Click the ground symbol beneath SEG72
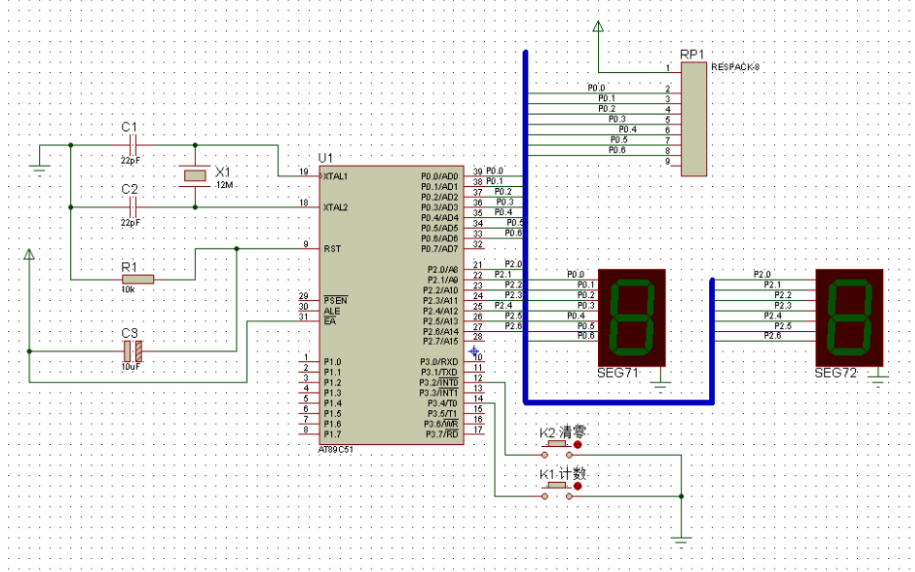The height and width of the screenshot is (572, 915). click(879, 377)
